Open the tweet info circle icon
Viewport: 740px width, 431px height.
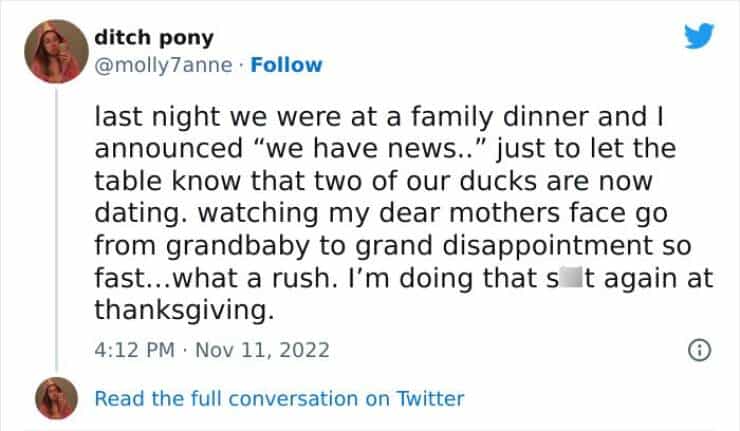[700, 351]
